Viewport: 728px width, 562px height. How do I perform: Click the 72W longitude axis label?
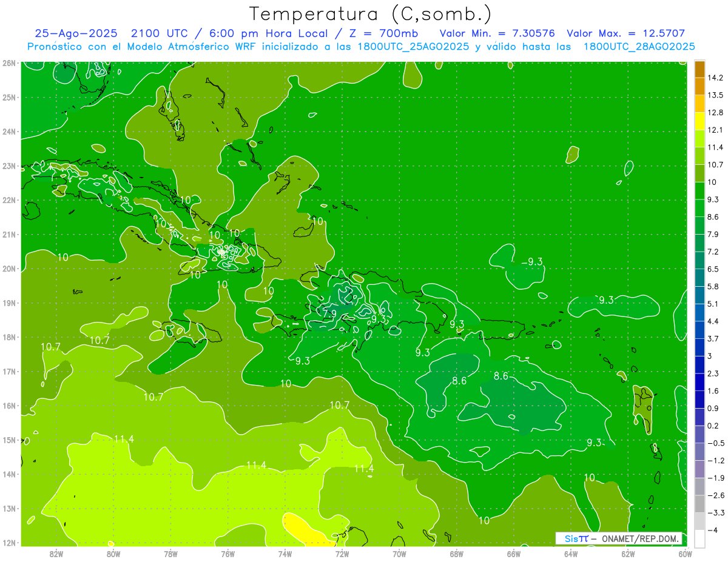(342, 553)
